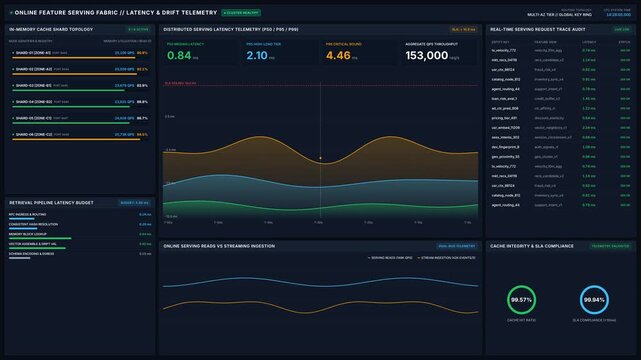The height and width of the screenshot is (360, 641).
Task: Click the Status column header
Action: coord(624,42)
